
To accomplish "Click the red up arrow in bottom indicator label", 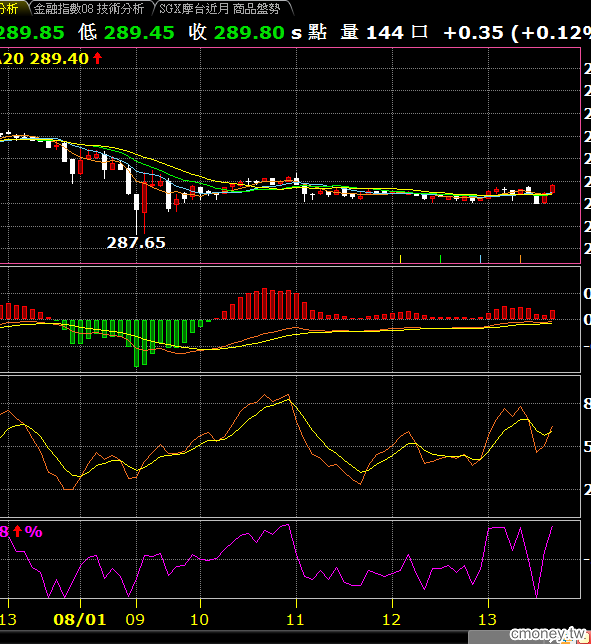I will pos(17,531).
